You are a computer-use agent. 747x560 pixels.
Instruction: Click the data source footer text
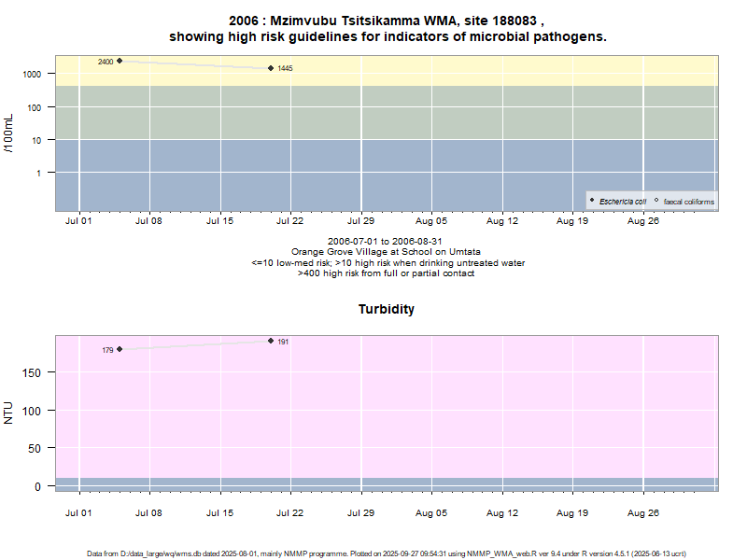pos(386,553)
